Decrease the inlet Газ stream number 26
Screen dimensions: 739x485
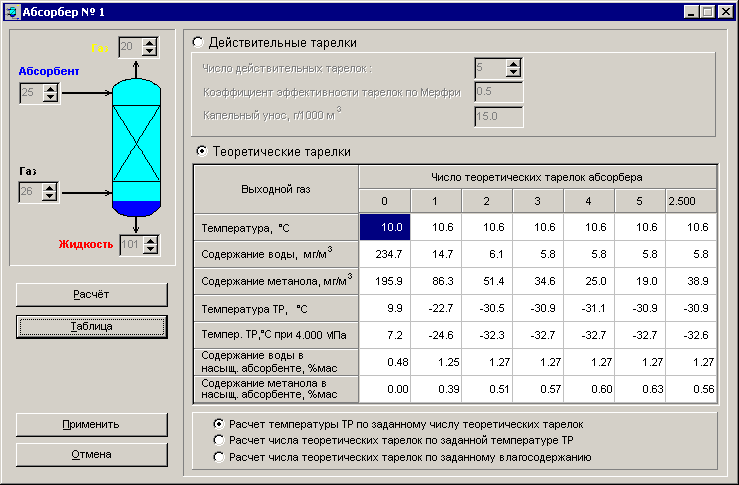click(x=49, y=197)
